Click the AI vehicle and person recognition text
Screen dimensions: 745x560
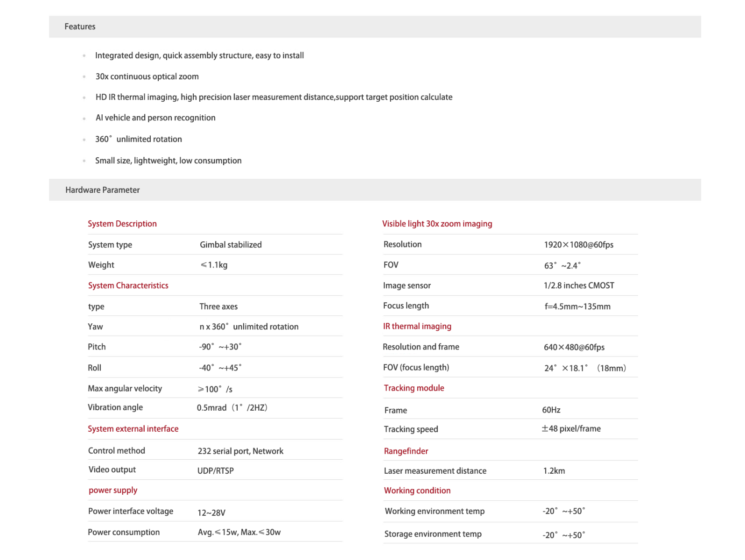(155, 118)
